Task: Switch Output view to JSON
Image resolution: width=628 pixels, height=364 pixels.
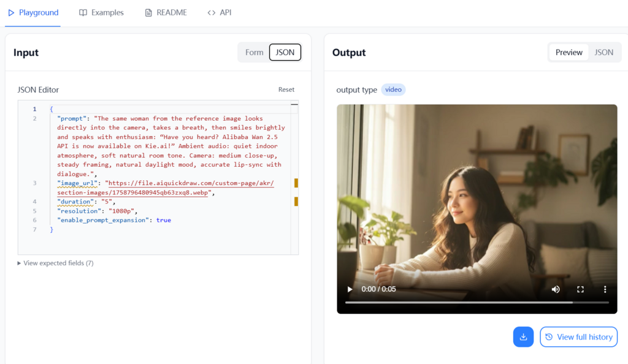Action: [603, 53]
